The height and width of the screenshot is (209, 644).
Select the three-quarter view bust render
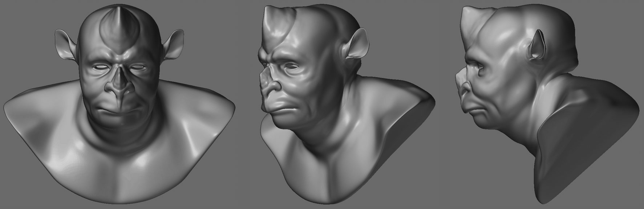pyautogui.click(x=347, y=103)
